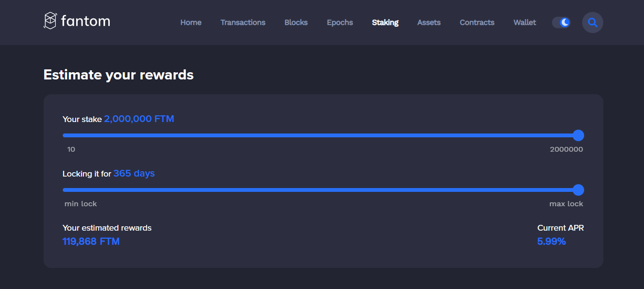Open the Contracts page
The image size is (644, 289).
tap(477, 22)
